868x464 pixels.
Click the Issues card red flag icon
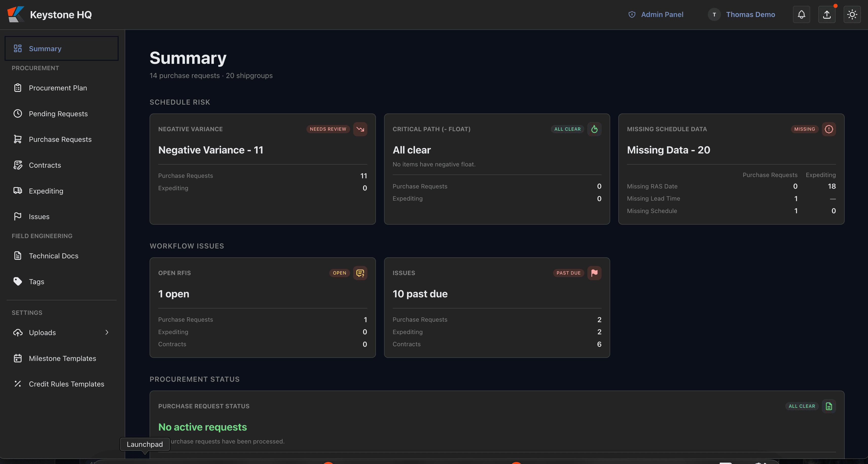[x=594, y=273]
